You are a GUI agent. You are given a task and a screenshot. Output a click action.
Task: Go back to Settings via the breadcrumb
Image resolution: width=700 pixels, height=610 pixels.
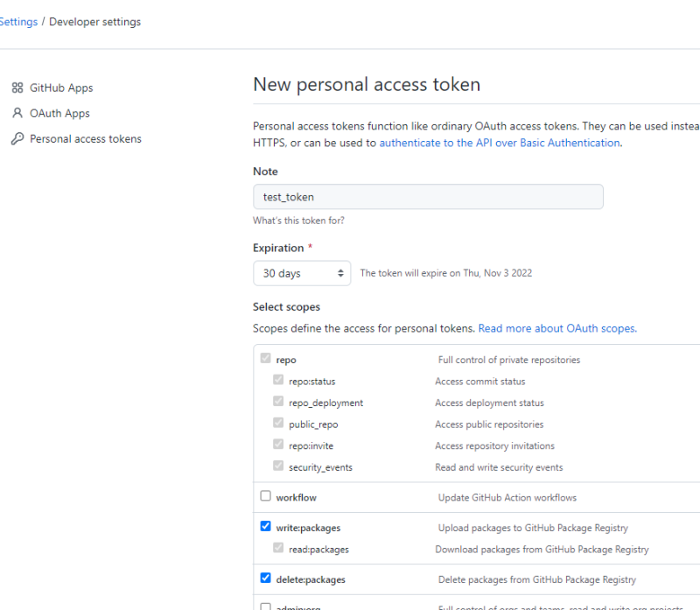[x=18, y=22]
